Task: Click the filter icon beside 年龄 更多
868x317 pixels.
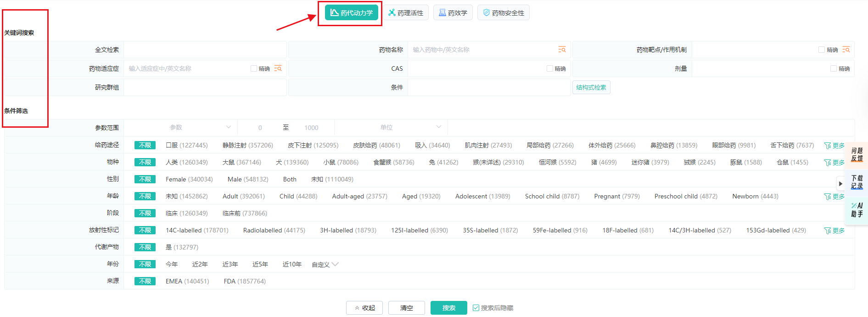Action: point(828,197)
